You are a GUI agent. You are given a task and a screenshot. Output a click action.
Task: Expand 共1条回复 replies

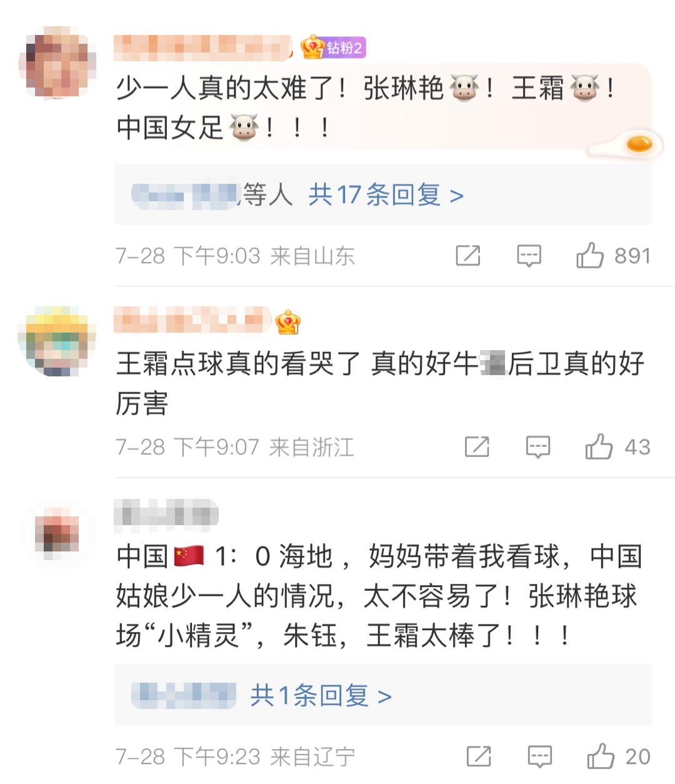click(321, 695)
